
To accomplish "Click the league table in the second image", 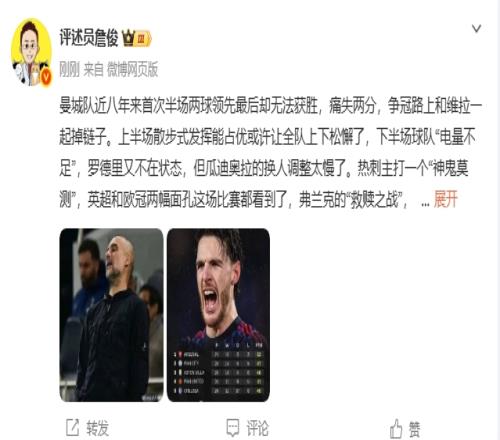I will point(218,368).
